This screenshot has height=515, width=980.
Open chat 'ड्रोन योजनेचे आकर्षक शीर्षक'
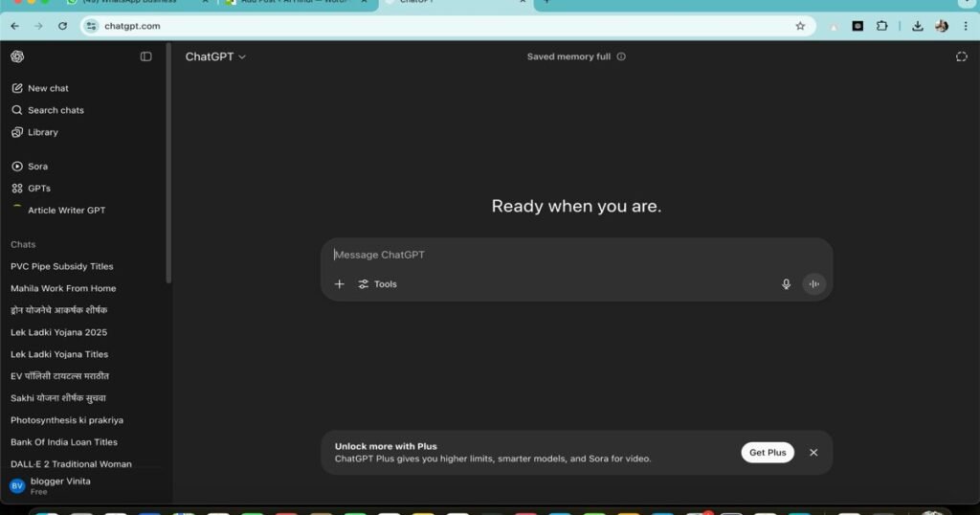(x=58, y=310)
